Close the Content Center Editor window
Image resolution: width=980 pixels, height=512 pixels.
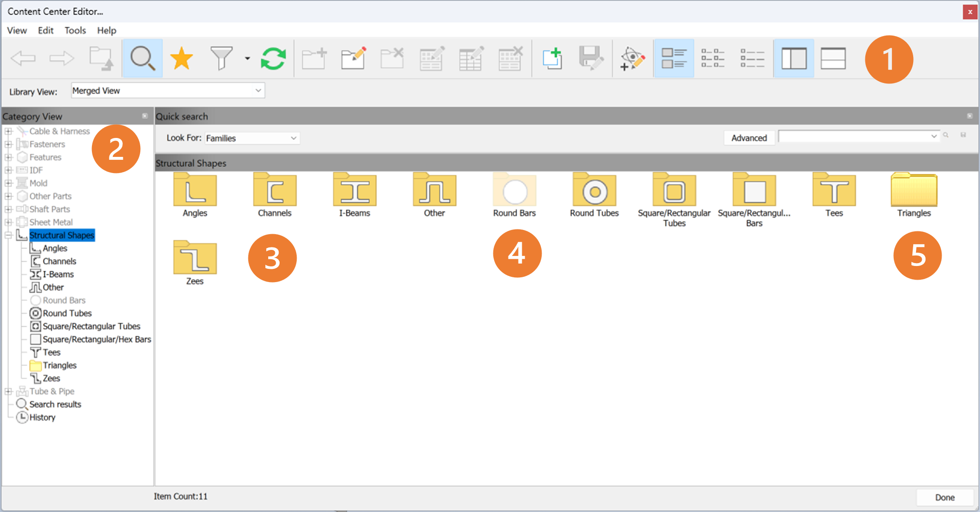(970, 12)
